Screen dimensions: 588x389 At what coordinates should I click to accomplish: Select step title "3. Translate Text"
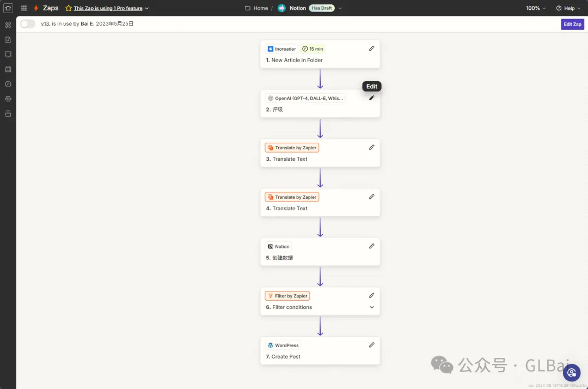click(x=286, y=159)
